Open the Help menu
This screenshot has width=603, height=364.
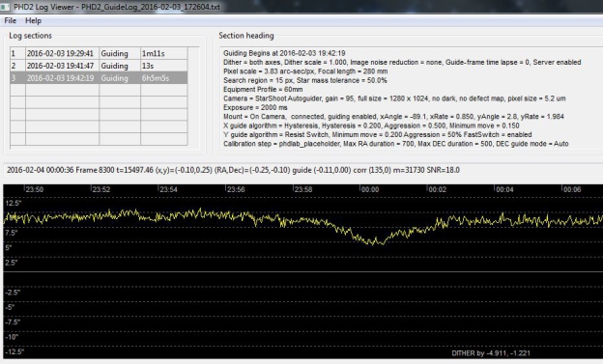[x=33, y=20]
